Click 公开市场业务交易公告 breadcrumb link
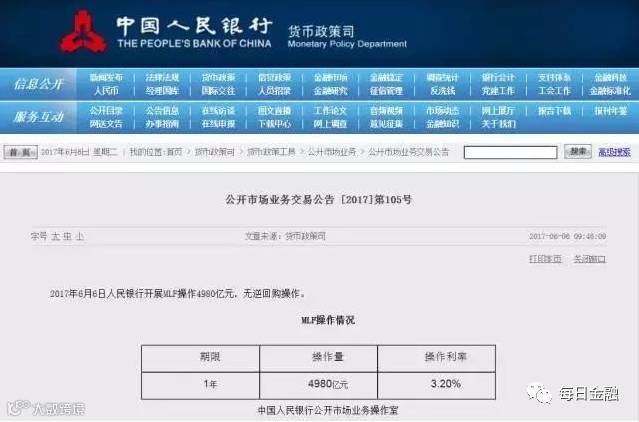639x422 pixels. pyautogui.click(x=409, y=152)
